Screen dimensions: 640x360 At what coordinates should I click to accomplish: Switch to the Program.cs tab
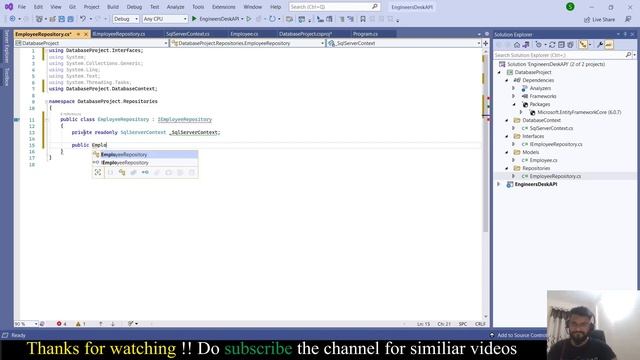point(365,34)
